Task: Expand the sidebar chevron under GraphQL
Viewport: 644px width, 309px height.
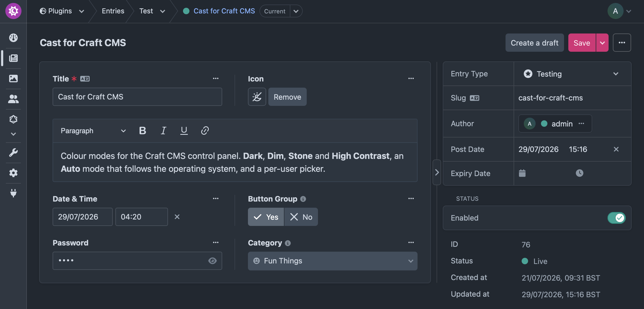Action: pyautogui.click(x=13, y=134)
